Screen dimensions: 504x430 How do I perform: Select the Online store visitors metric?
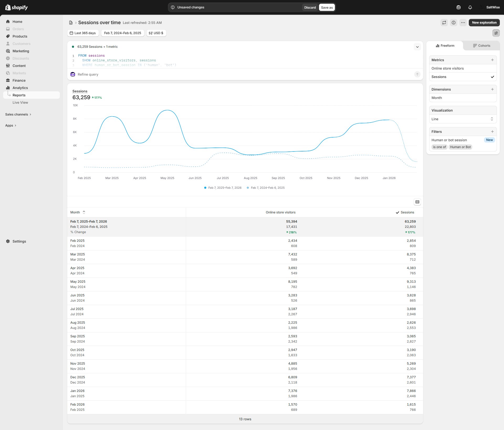447,68
